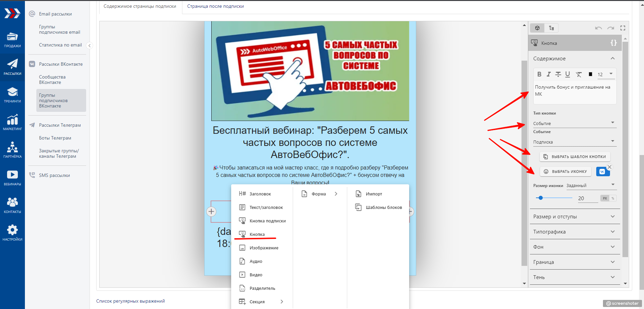Apply underline to button text

(x=568, y=74)
